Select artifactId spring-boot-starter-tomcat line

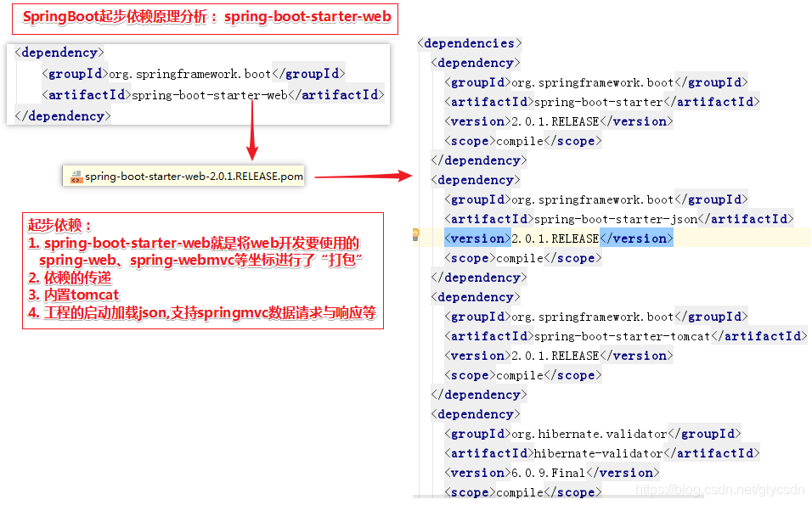(626, 336)
